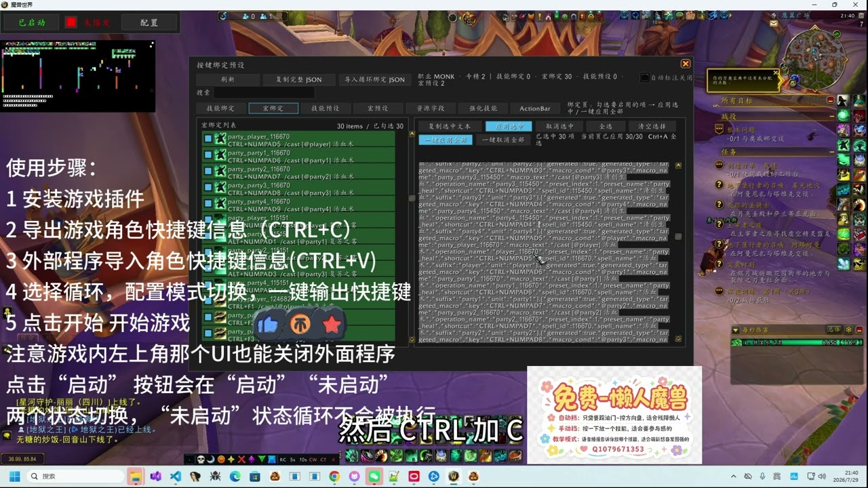Open WeChat from taskbar
The width and height of the screenshot is (868, 488).
coord(374,476)
